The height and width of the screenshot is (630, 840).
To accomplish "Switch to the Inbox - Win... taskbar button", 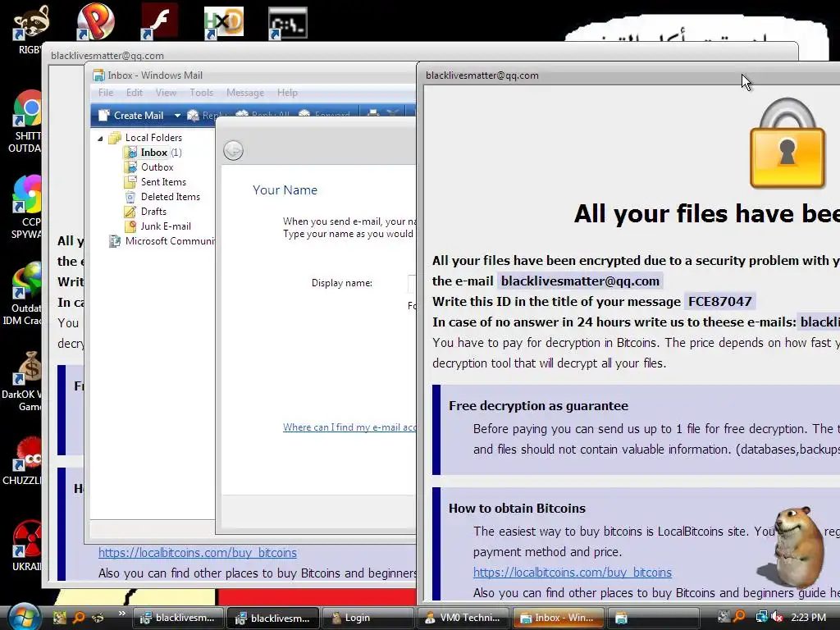I will click(x=558, y=618).
